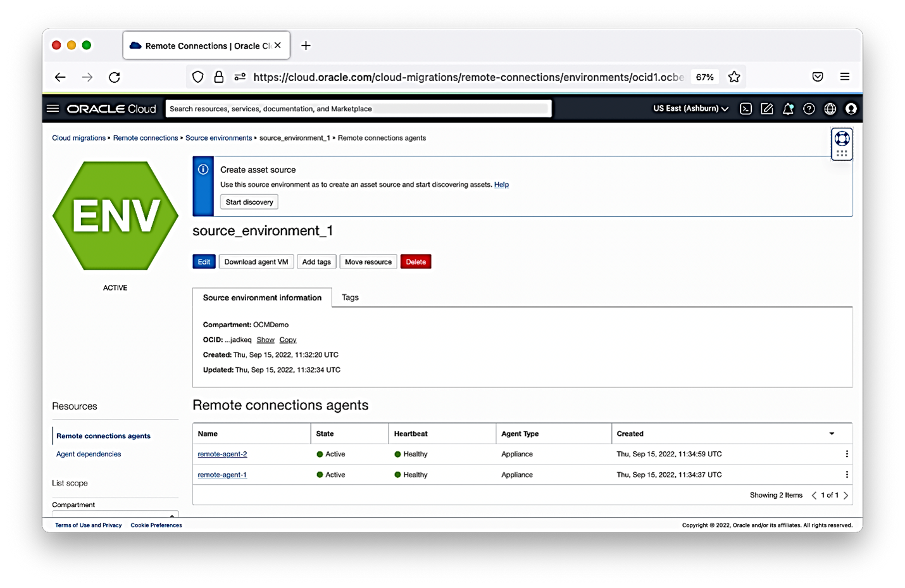
Task: Open the Cloud Shell terminal icon
Action: [746, 108]
